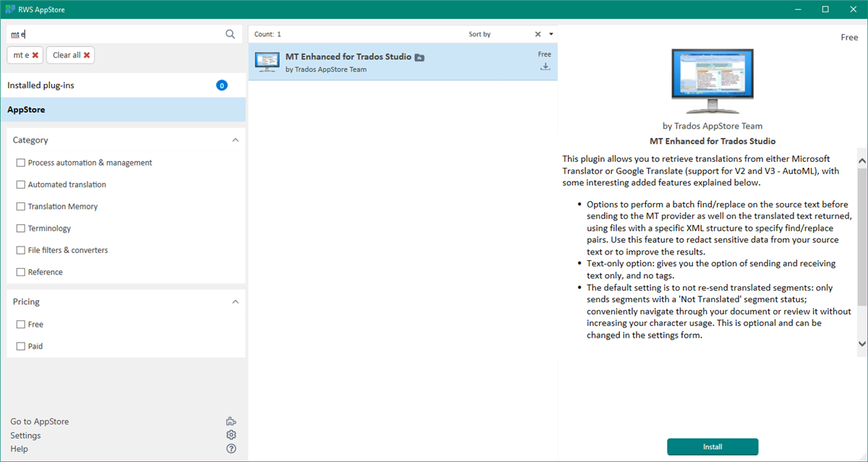Click the MT Enhanced plugin list thumbnail

(268, 62)
